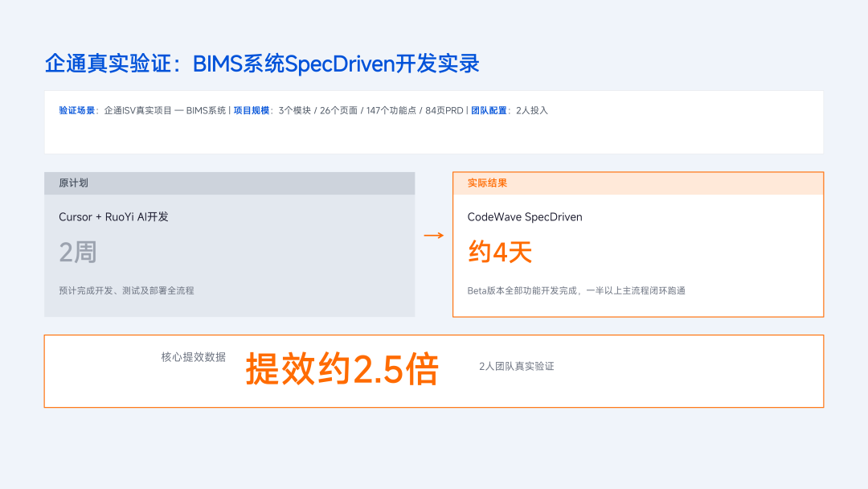The width and height of the screenshot is (868, 489).
Task: Select '预计完成开发、测试及部署全流程' text
Action: click(x=126, y=290)
